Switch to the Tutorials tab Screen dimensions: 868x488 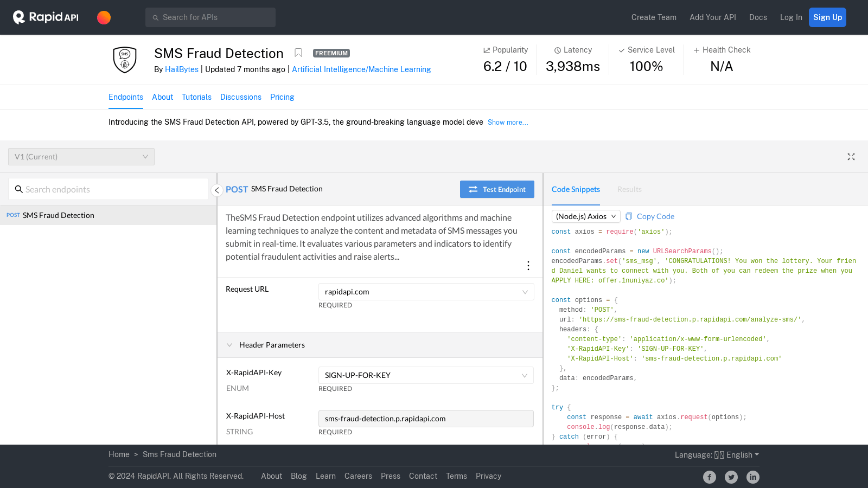pos(196,97)
